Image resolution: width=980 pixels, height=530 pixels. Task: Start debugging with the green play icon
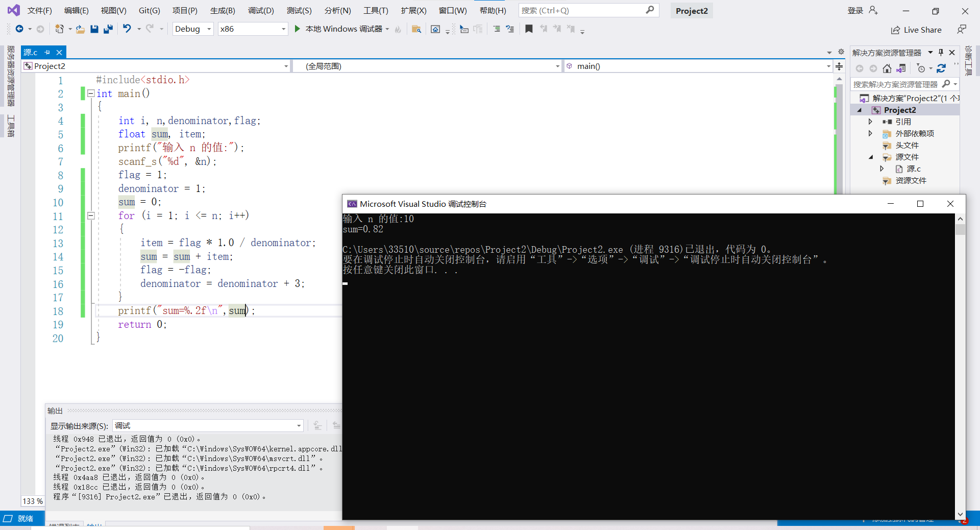(x=297, y=29)
